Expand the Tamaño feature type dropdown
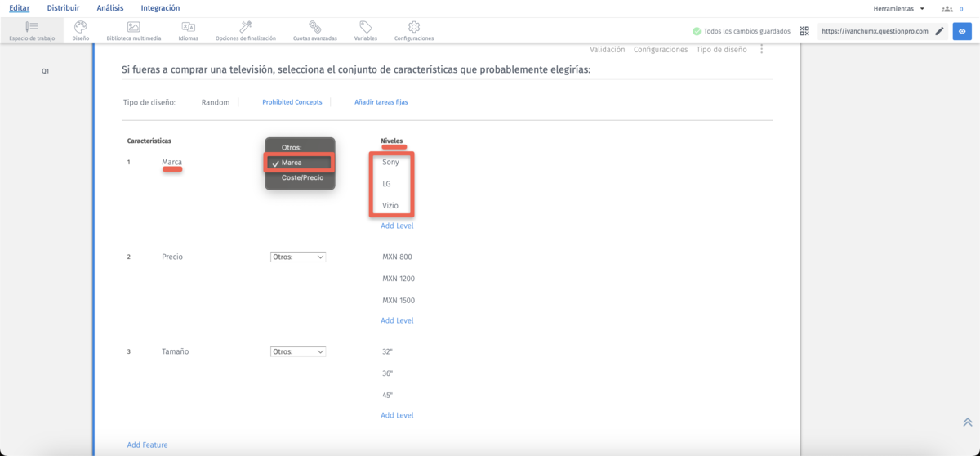Screen dimensions: 980x456 [x=298, y=351]
